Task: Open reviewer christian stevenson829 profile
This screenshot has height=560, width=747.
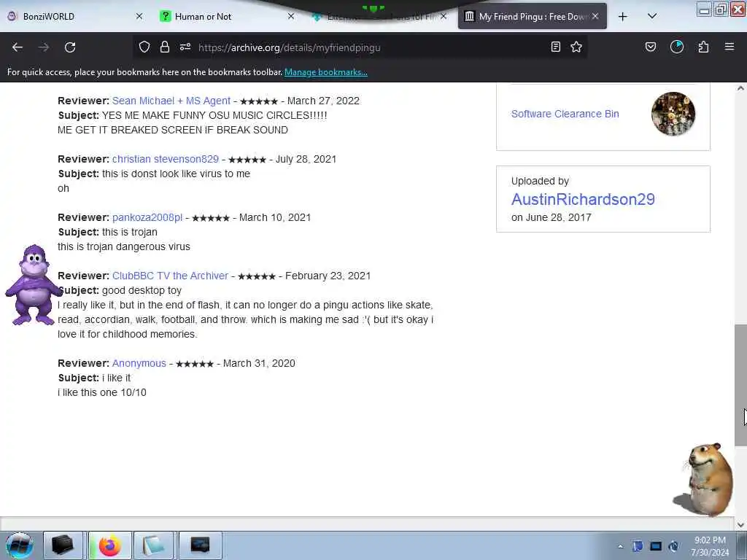Action: tap(166, 159)
